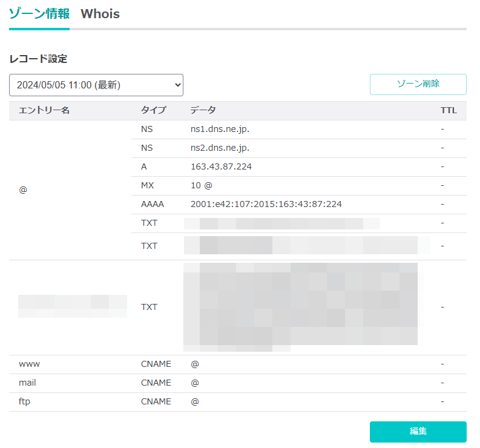The width and height of the screenshot is (480, 448).
Task: Open the 2024/05/05 11:00 (最新) version dropdown
Action: (x=96, y=85)
